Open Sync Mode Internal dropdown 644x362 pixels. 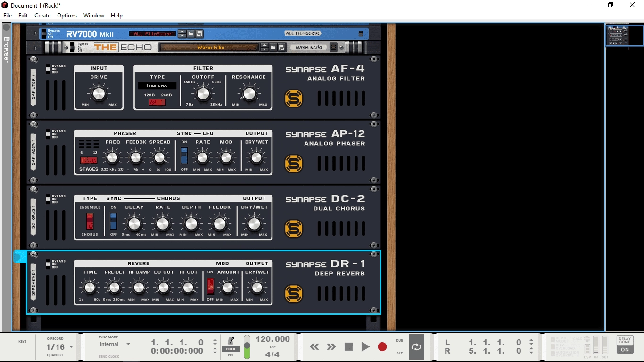[x=114, y=344]
